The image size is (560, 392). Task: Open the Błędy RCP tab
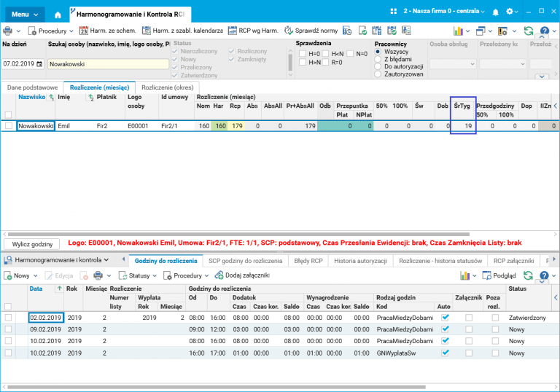click(x=308, y=259)
